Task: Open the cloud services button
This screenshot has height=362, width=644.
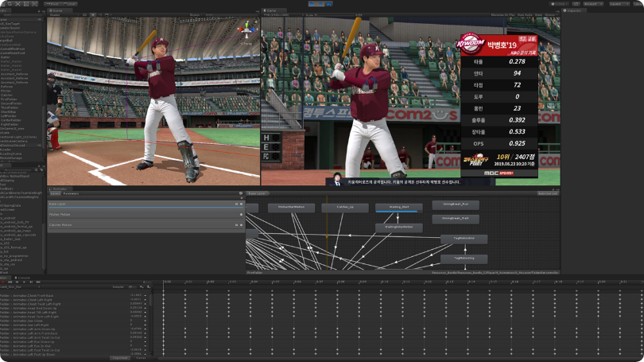Action: pos(576,4)
